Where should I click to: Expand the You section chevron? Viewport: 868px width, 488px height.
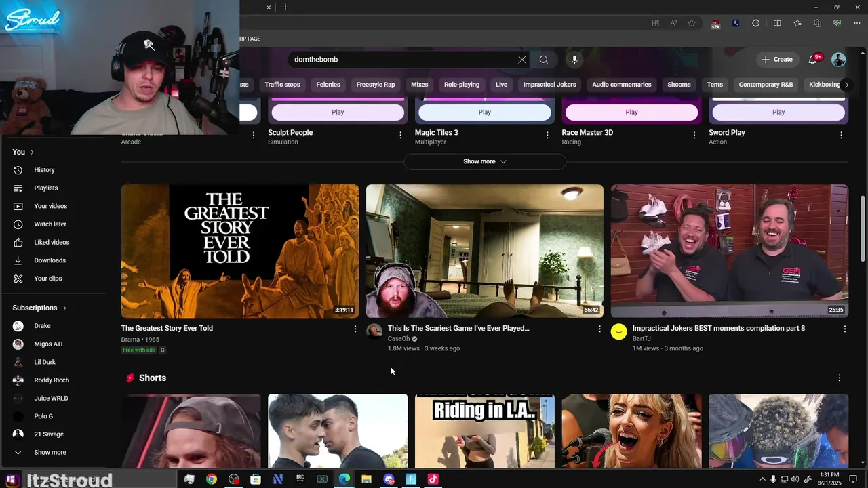coord(32,152)
